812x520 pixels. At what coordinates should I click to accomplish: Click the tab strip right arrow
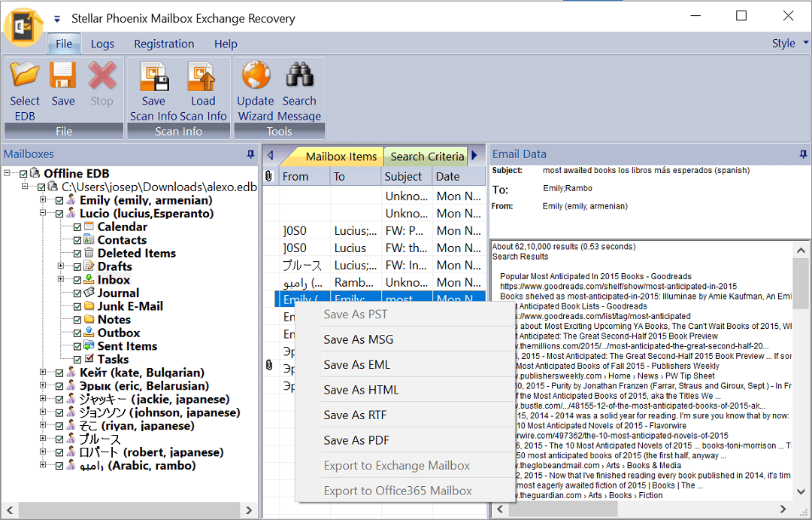click(x=475, y=156)
